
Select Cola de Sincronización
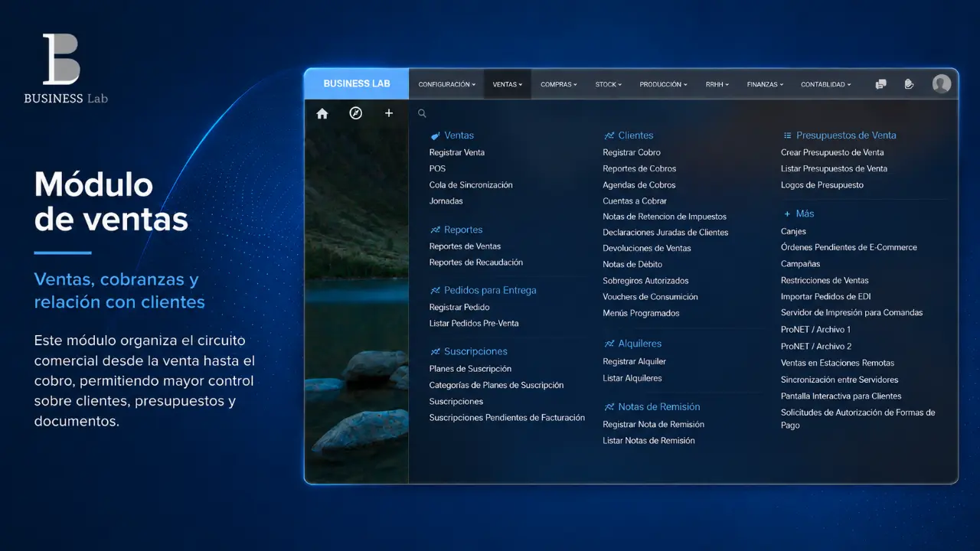coord(471,184)
